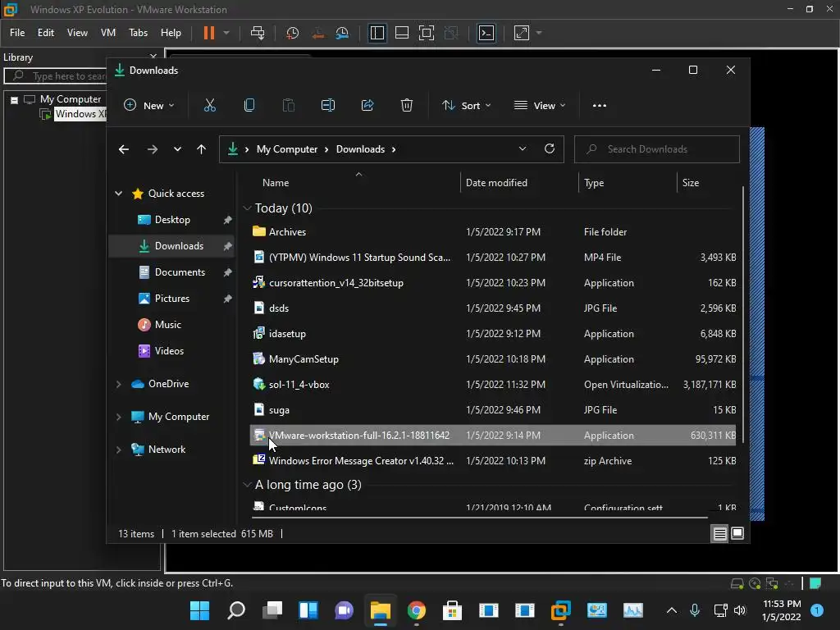Collapse the Quick access tree
This screenshot has width=840, height=630.
coord(118,194)
